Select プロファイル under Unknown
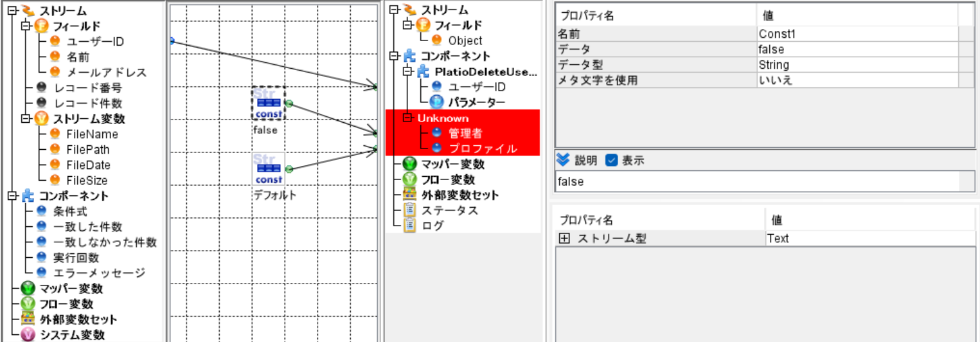This screenshot has height=342, width=980. [483, 148]
